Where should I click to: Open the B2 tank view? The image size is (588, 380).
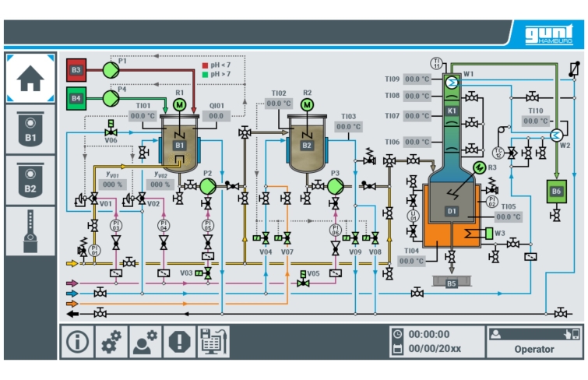[30, 180]
